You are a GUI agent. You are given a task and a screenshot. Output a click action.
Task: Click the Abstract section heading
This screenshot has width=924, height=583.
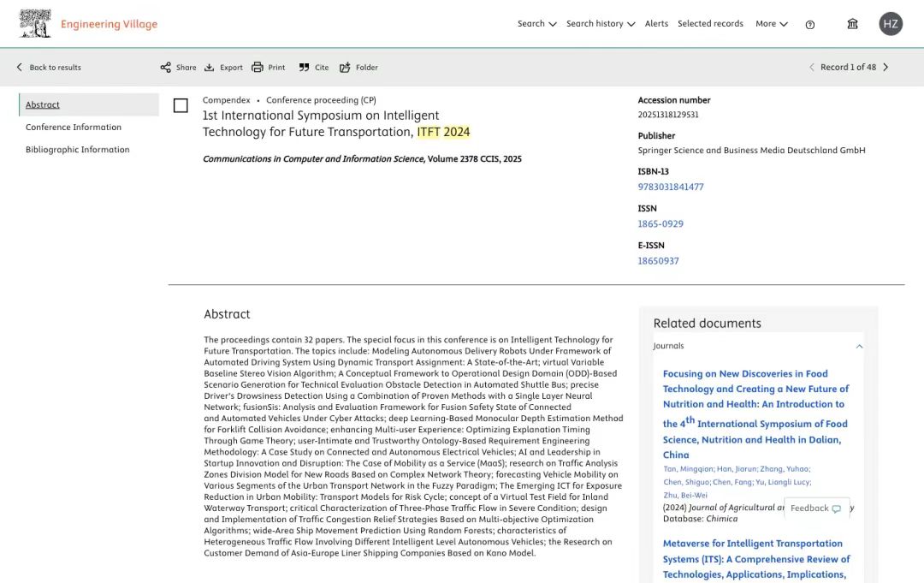point(227,314)
